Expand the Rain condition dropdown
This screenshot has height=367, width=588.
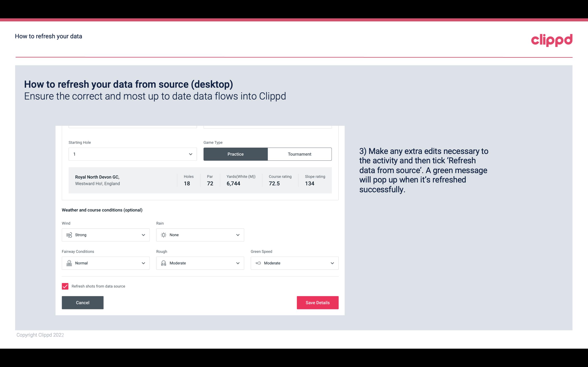pyautogui.click(x=237, y=235)
